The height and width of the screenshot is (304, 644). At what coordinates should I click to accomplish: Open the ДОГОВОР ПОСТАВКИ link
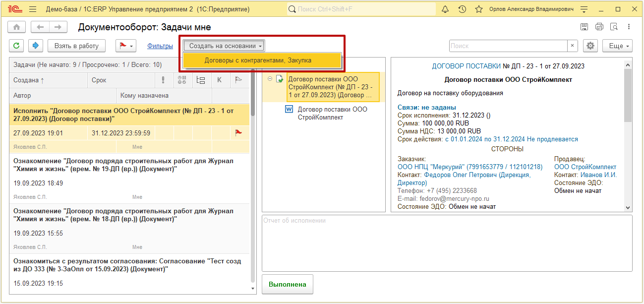pos(467,66)
